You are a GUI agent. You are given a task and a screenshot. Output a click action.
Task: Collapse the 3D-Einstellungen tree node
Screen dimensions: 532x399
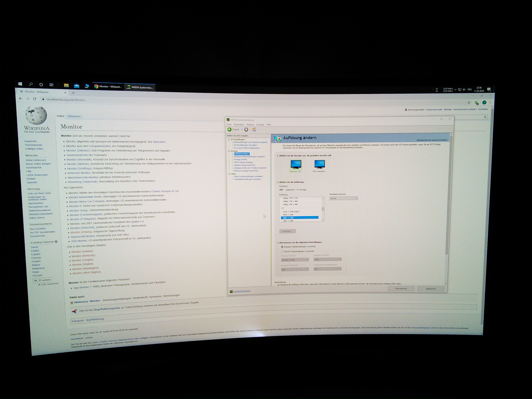[229, 140]
